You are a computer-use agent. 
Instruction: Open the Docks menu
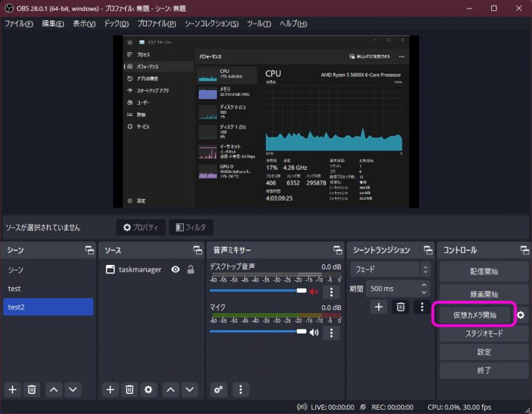coord(116,24)
